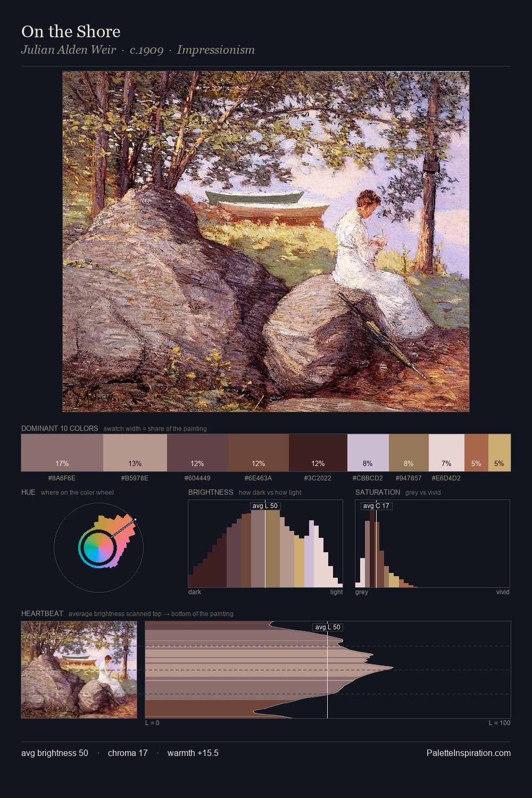
Task: Click the PaletteInspiration.com link
Action: [469, 753]
